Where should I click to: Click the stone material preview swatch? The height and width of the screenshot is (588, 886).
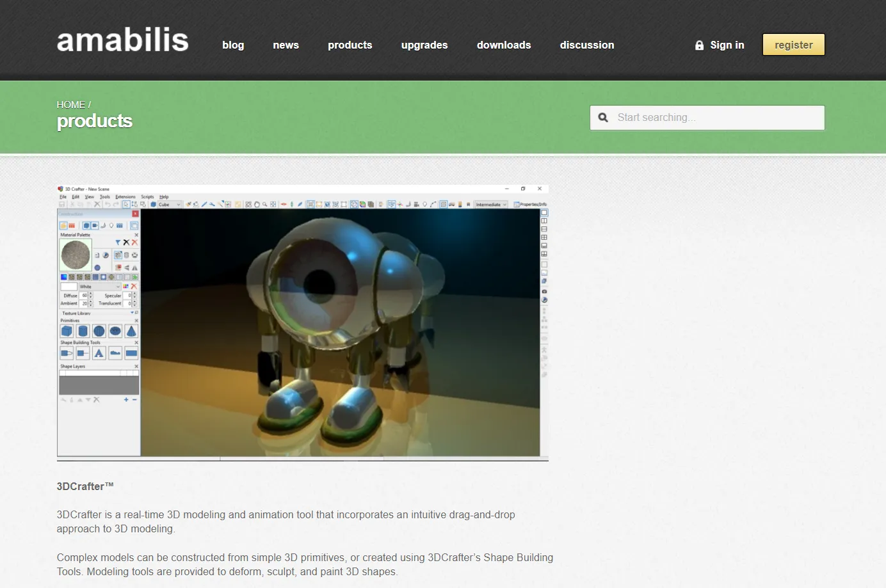76,255
